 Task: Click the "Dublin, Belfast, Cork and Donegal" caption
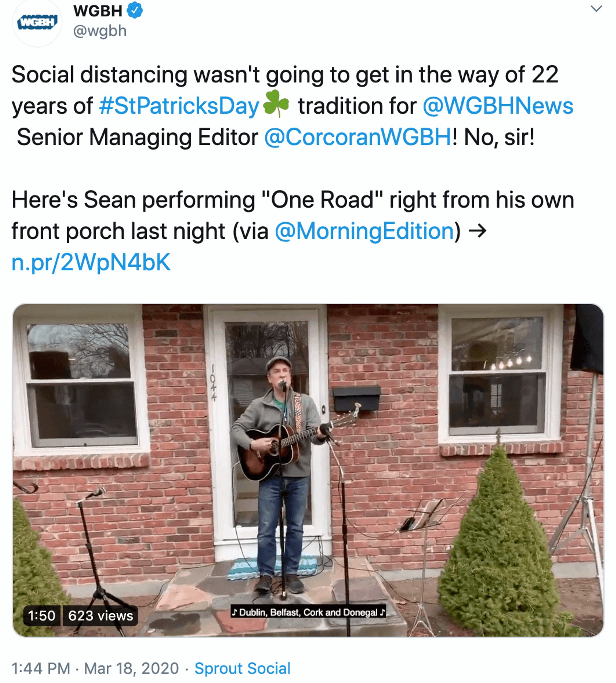[x=308, y=612]
